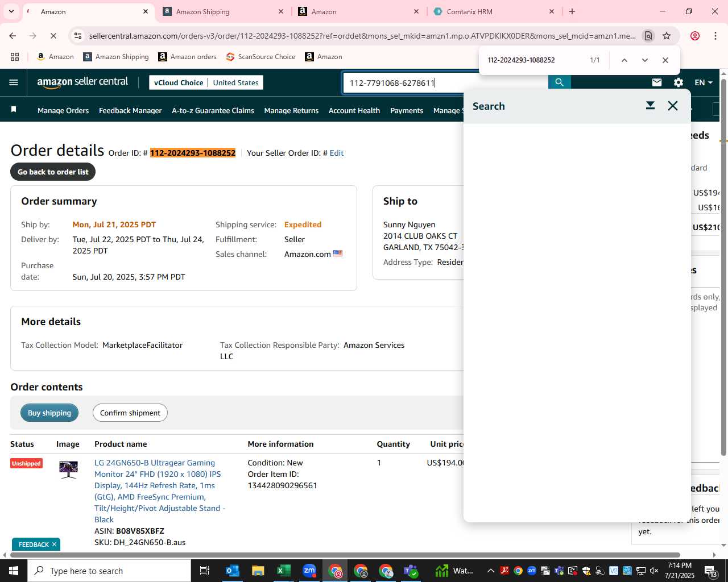Viewport: 728px width, 582px height.
Task: Open the Chrome profile icon
Action: [x=694, y=36]
